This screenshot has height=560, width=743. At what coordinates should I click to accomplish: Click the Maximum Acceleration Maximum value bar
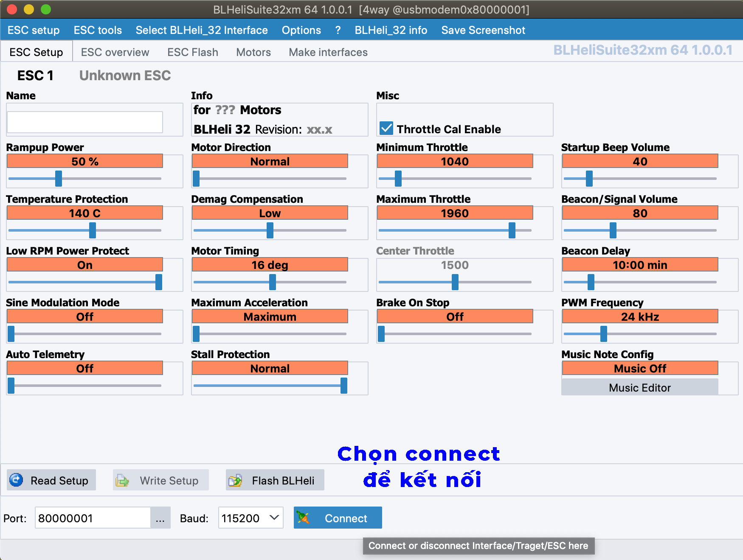[270, 316]
